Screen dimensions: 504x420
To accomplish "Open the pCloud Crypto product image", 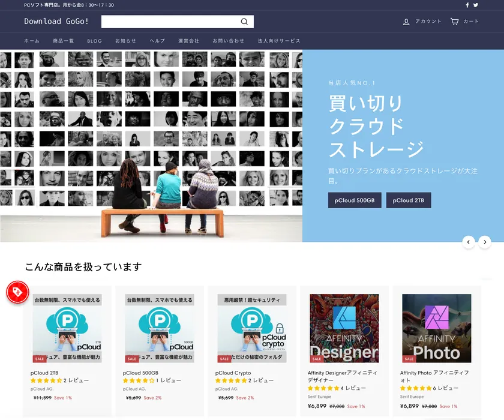I will coord(252,328).
